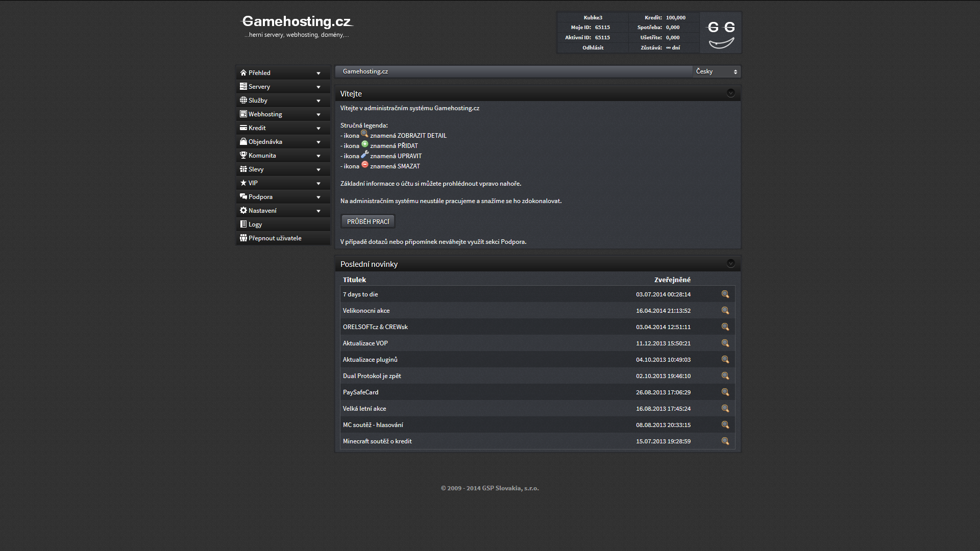This screenshot has width=980, height=551.
Task: View PaySafeCard news detail icon
Action: pyautogui.click(x=725, y=392)
